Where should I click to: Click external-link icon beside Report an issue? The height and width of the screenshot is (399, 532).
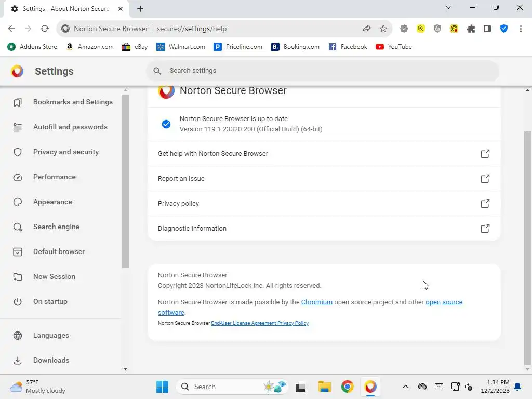[x=485, y=179]
